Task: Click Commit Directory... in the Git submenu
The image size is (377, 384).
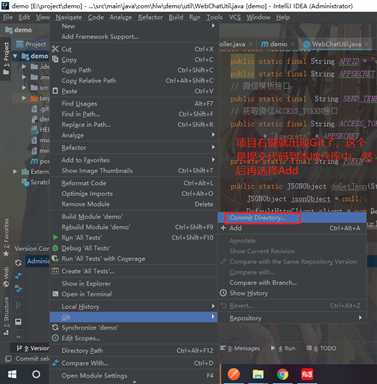Action: click(x=292, y=218)
